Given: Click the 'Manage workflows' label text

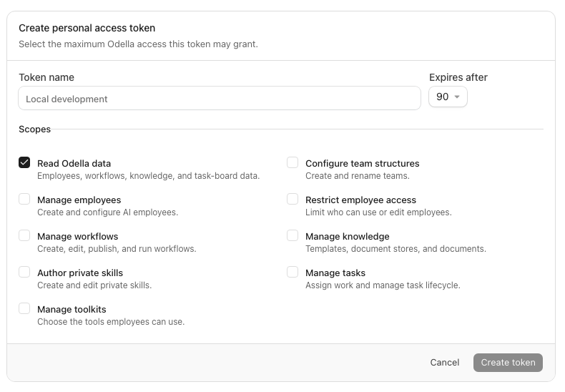Looking at the screenshot, I should tap(78, 236).
